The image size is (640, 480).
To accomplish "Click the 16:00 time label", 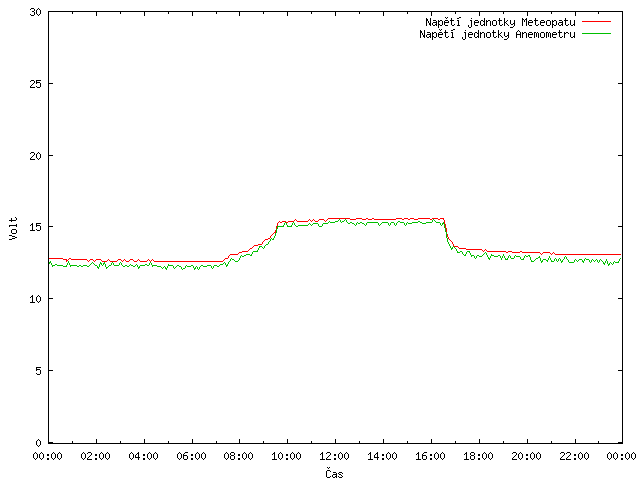I will [x=430, y=456].
